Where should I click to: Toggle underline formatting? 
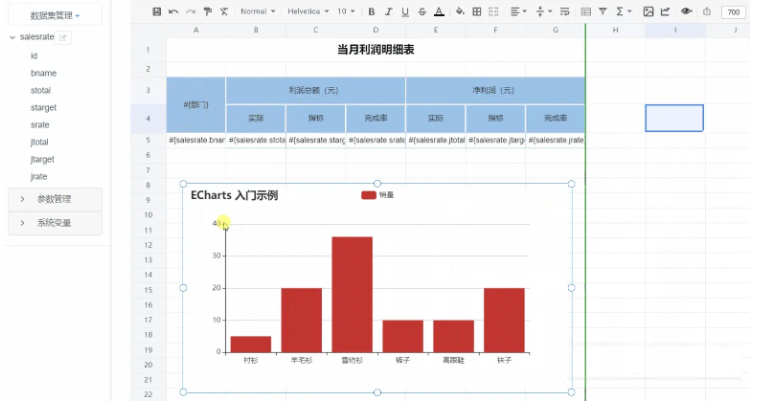click(x=405, y=12)
